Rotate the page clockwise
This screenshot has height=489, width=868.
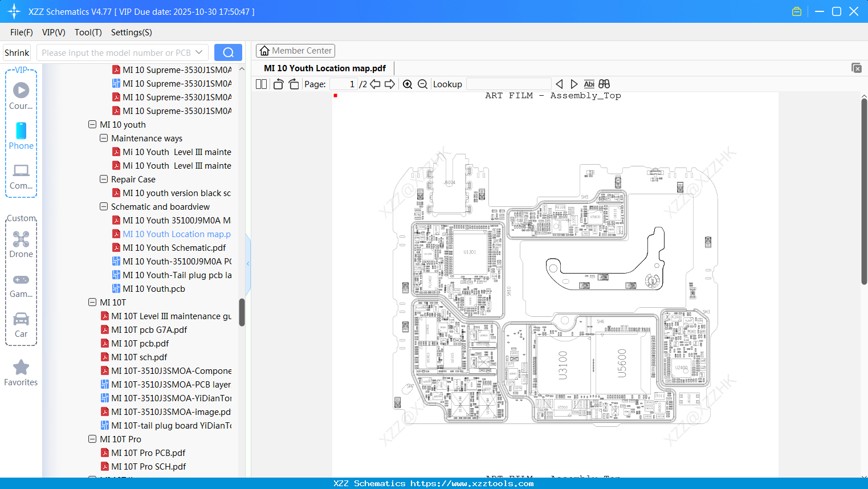pyautogui.click(x=293, y=84)
